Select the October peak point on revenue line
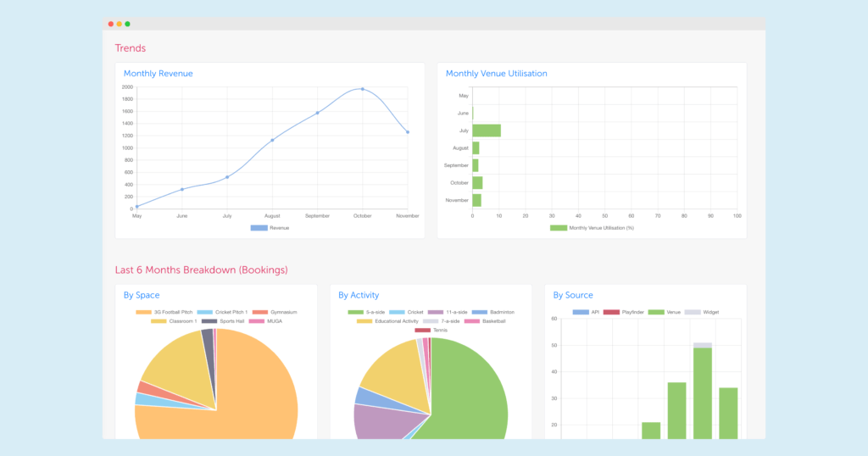 [x=363, y=89]
